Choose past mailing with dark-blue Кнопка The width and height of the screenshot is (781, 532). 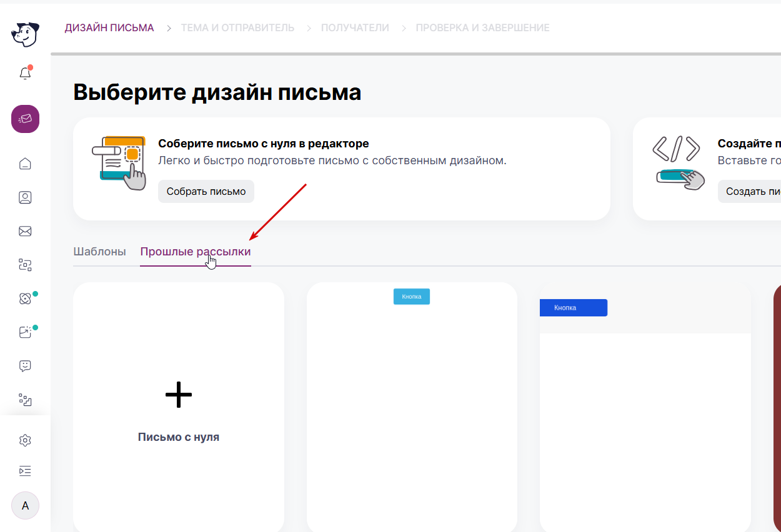point(645,407)
